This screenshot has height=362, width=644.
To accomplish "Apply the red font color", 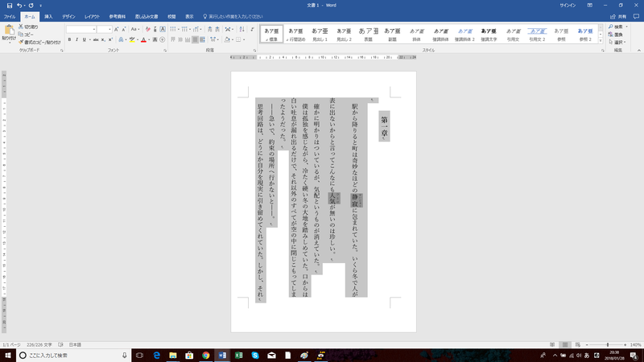I will tap(143, 39).
